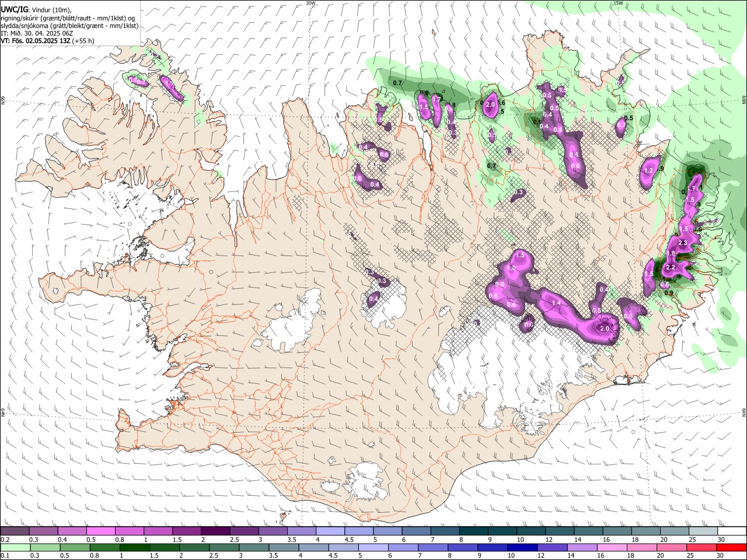Click the 'UWC/IG' title text

14,10
